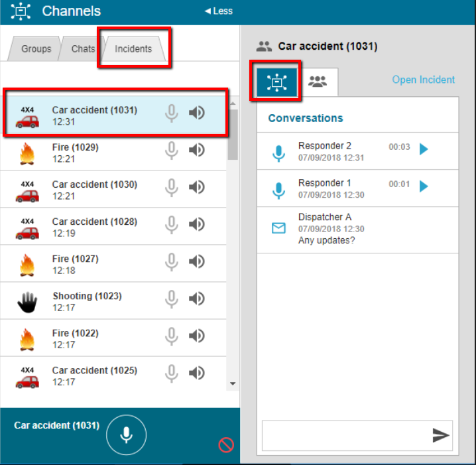476x465 pixels.
Task: Click the red prohibited icon in footer
Action: [x=226, y=445]
